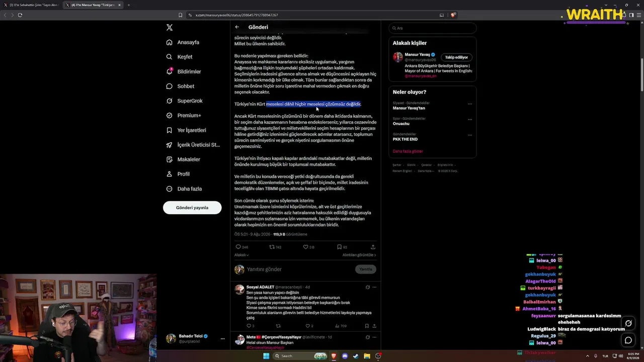The height and width of the screenshot is (362, 644).
Task: Open more options for Mansur Yavaş'tan trend
Action: pyautogui.click(x=470, y=104)
